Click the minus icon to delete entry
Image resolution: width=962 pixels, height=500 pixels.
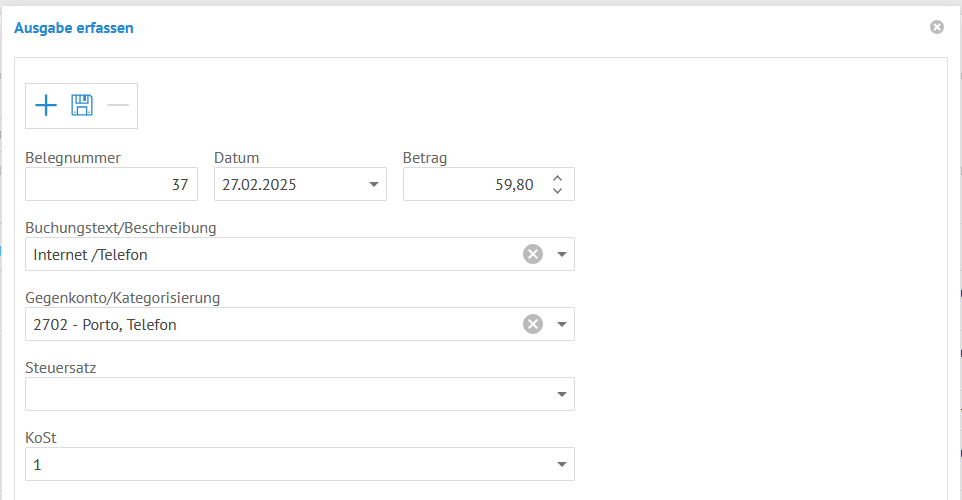click(x=118, y=105)
